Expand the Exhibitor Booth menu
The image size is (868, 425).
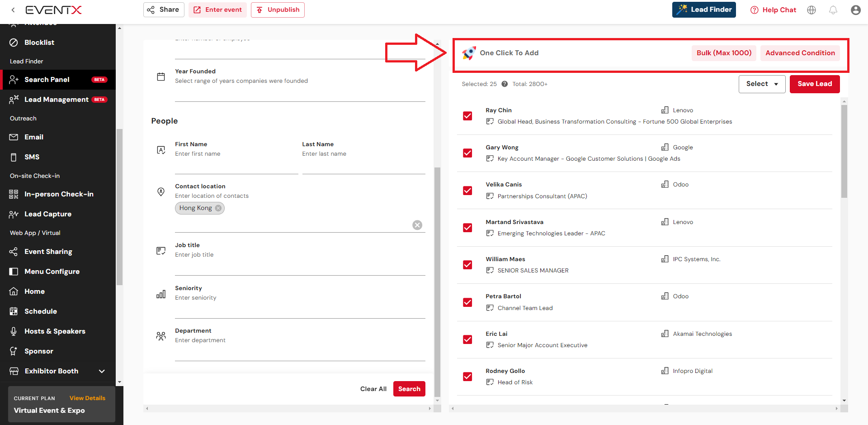[102, 371]
